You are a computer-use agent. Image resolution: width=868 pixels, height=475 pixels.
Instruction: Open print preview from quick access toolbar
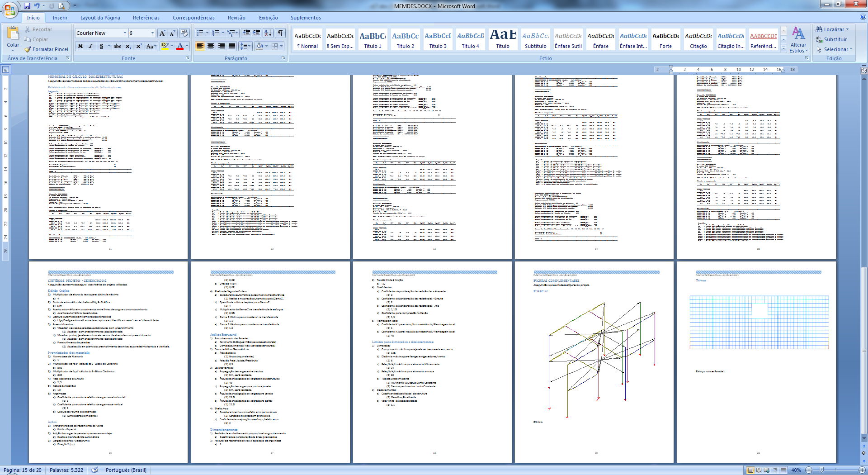(61, 6)
